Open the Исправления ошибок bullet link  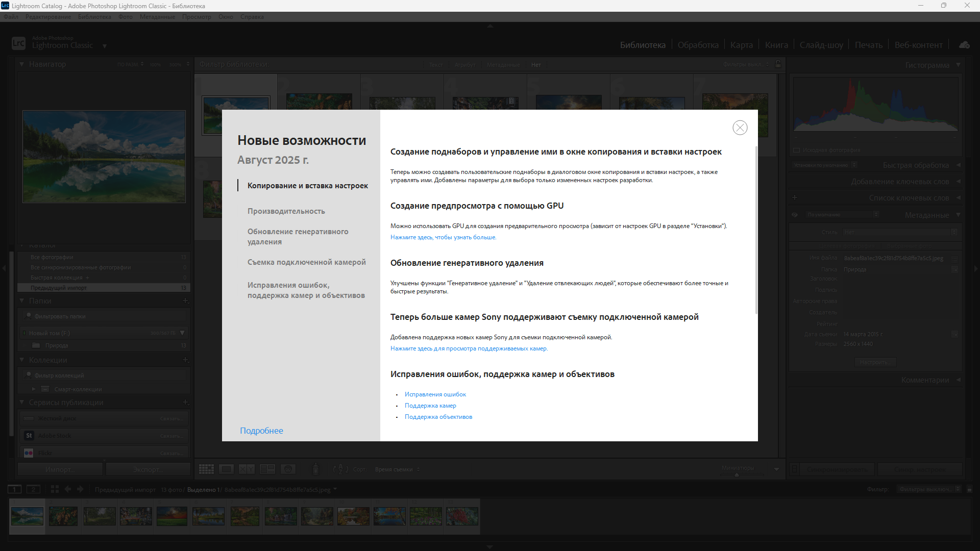(435, 394)
